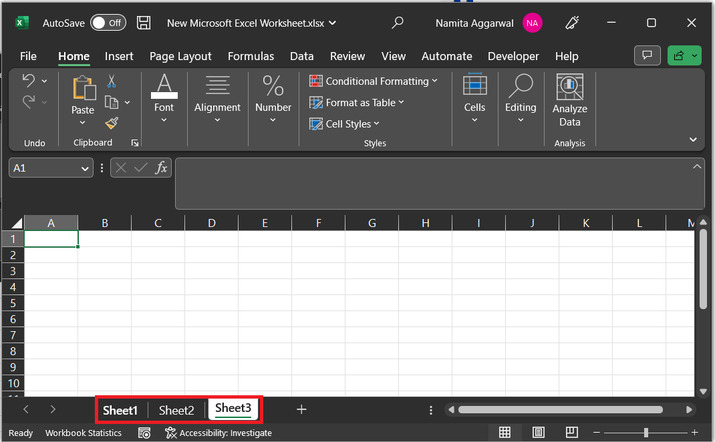Open the Comments pane button
This screenshot has width=715, height=442.
point(647,56)
